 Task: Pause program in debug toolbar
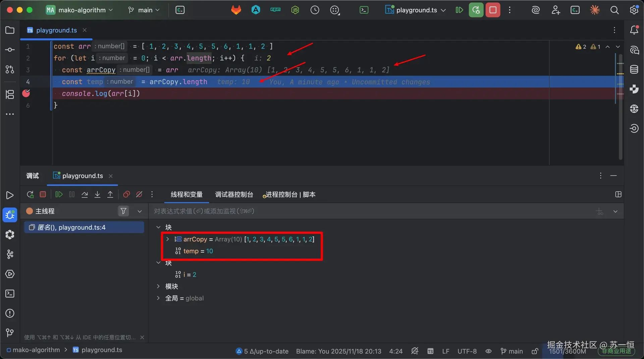click(x=72, y=194)
